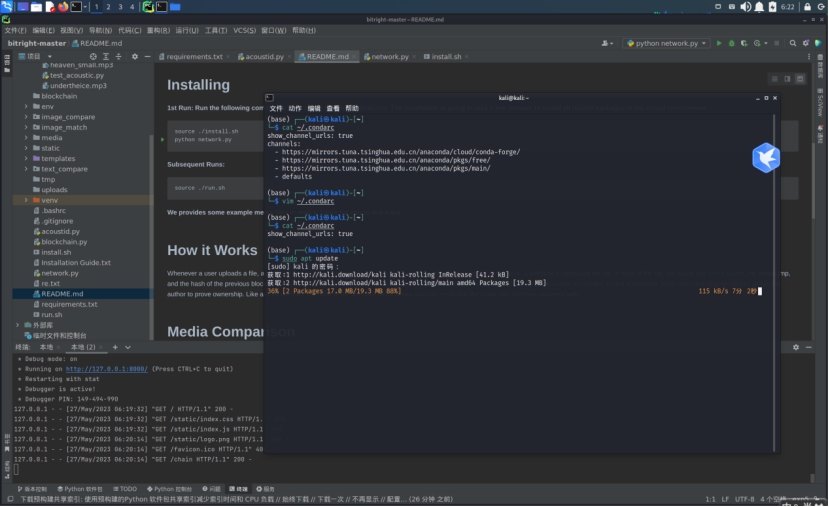Expand the venv folder
This screenshot has height=507, width=829.
pyautogui.click(x=26, y=200)
